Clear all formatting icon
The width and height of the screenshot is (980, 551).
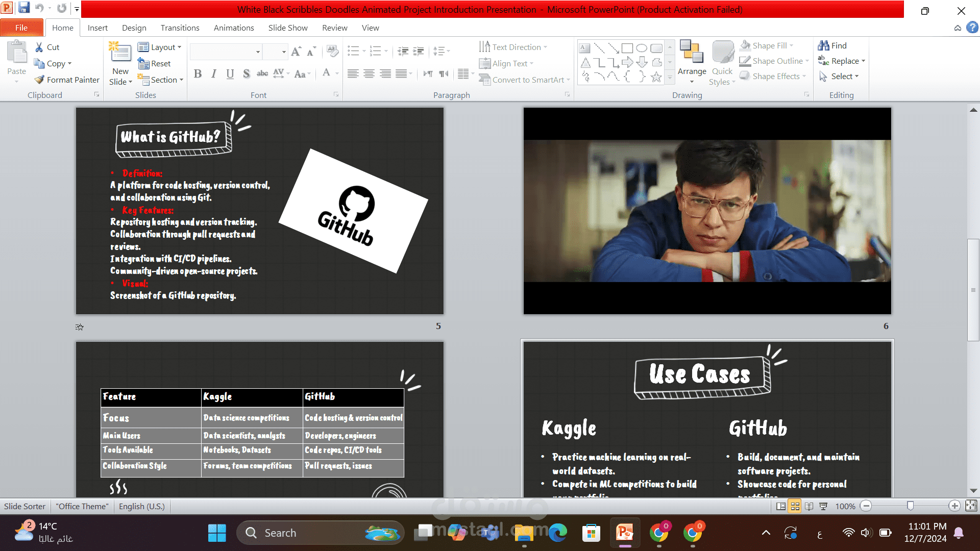pos(332,51)
